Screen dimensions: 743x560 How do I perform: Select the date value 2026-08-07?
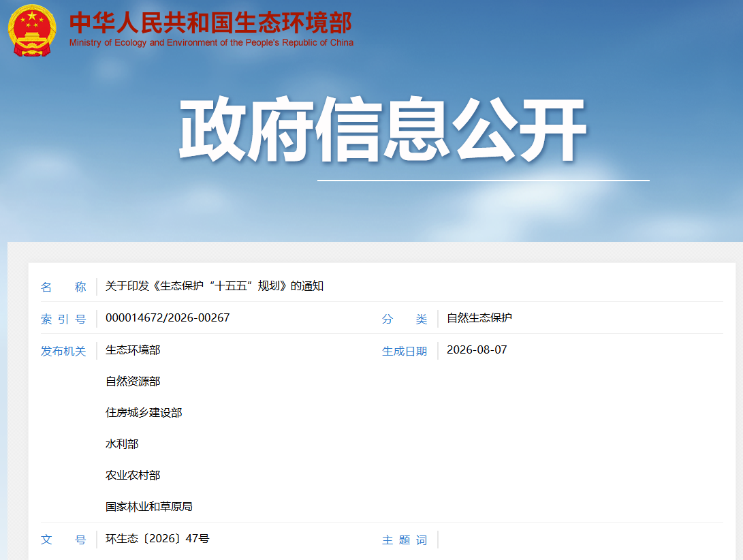click(x=477, y=350)
